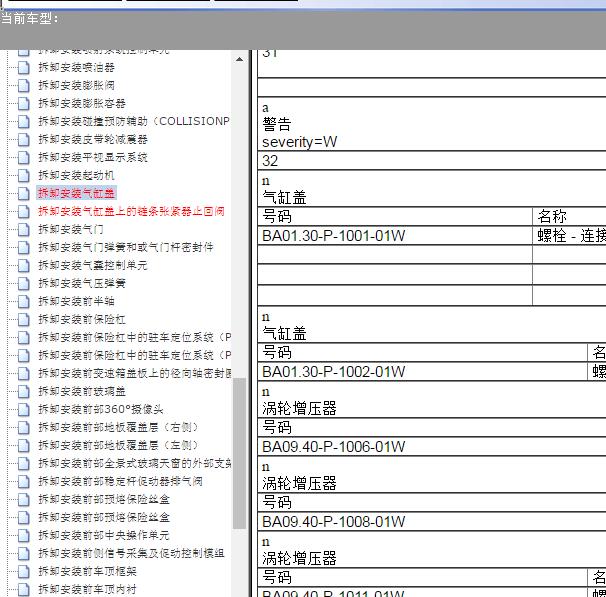Click document icon beside 拆卸安装气压弹簧
Viewport: 606px width, 597px height.
(x=24, y=284)
